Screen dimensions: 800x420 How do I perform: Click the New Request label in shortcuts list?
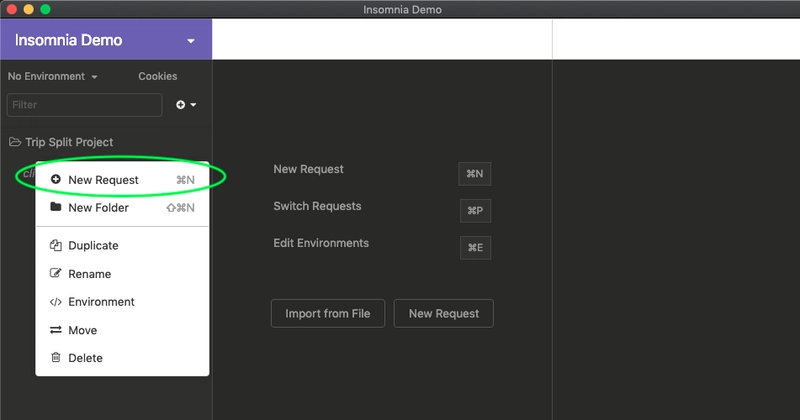point(308,169)
